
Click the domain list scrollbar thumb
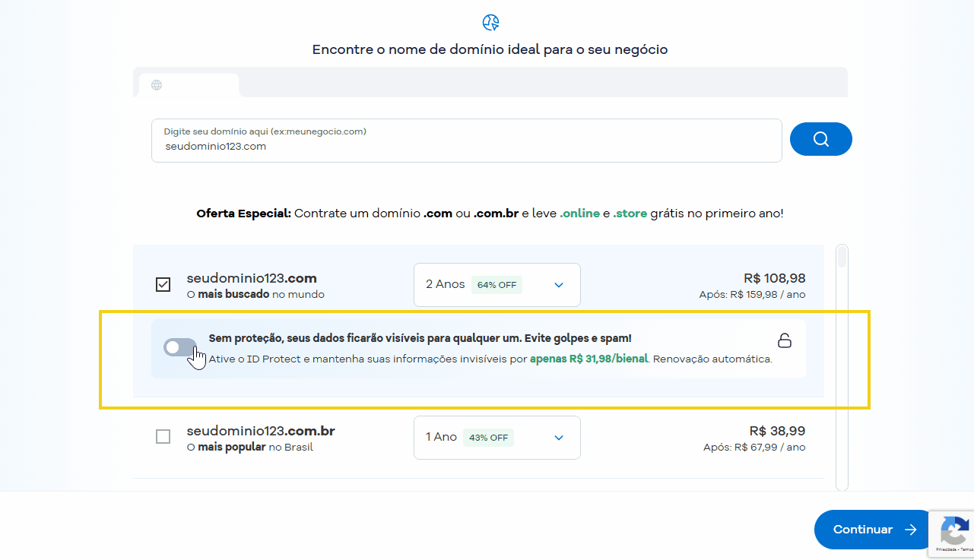point(842,257)
